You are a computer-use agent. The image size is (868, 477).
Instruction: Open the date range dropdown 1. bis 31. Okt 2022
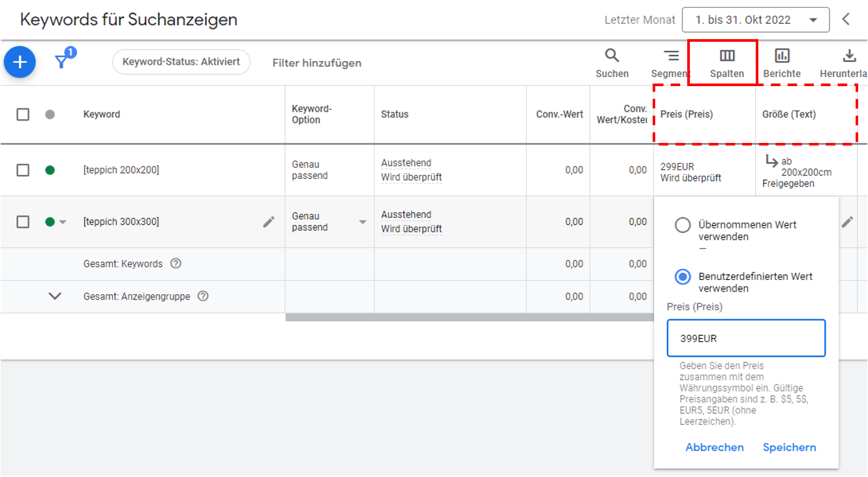tap(755, 20)
